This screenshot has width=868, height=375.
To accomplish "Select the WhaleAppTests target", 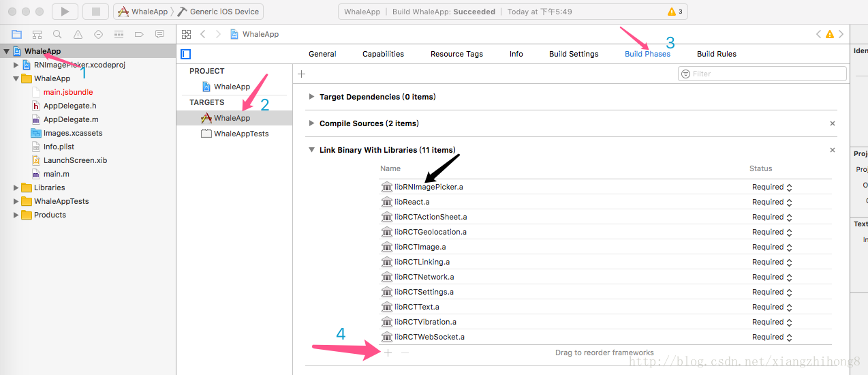I will click(x=234, y=134).
